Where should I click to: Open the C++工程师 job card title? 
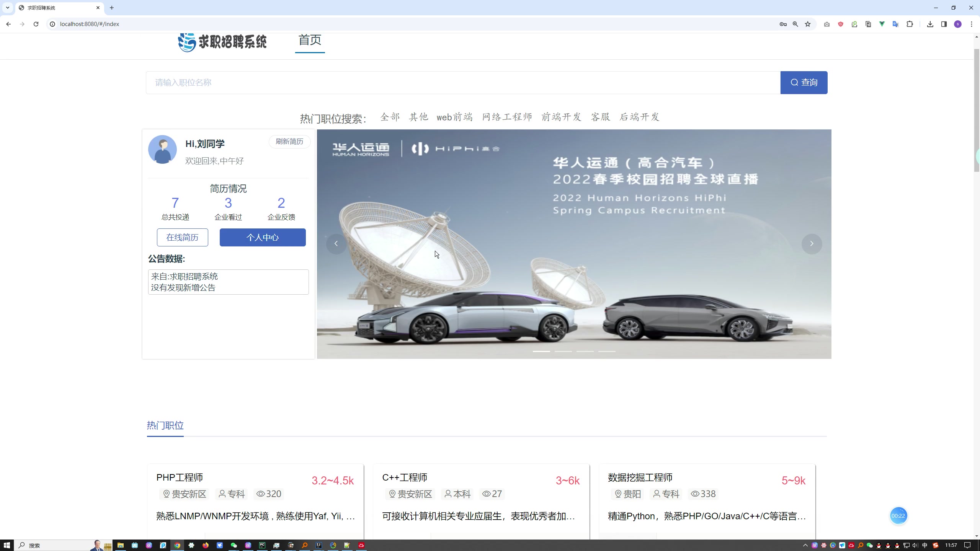[405, 478]
